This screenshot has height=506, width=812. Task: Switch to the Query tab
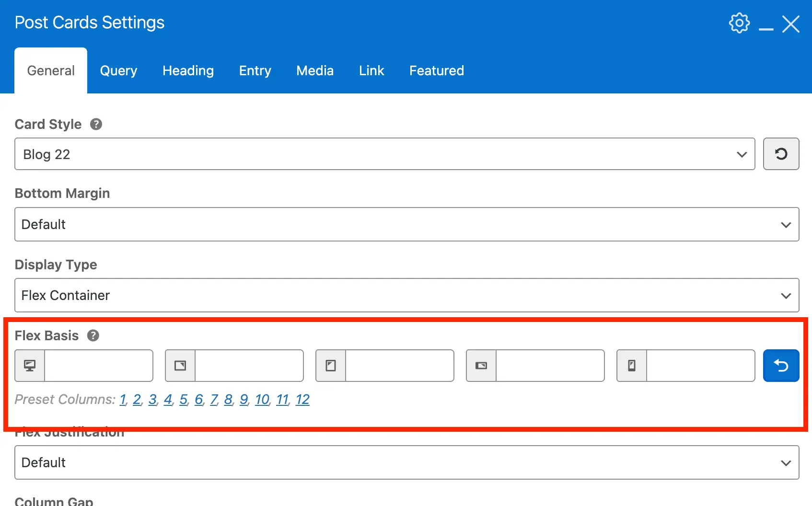[118, 70]
